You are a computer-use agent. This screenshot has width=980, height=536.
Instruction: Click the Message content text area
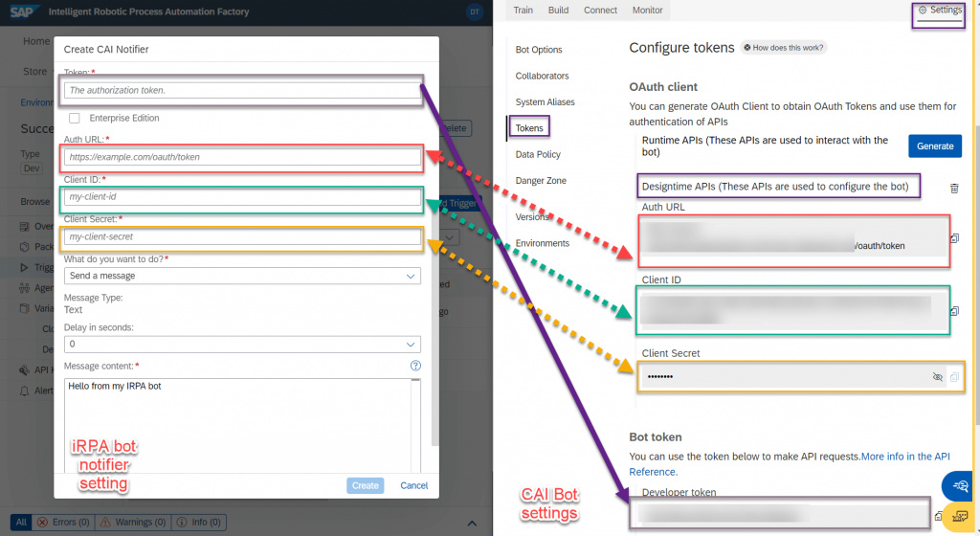[x=237, y=425]
